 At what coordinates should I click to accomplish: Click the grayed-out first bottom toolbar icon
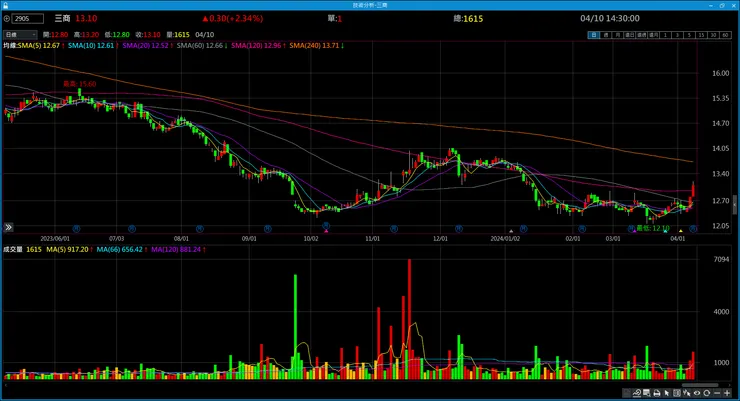coord(627,393)
